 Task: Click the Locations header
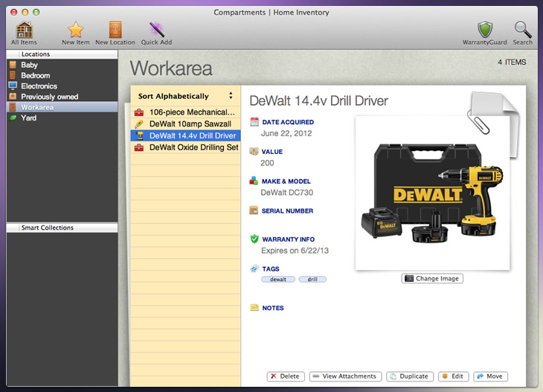click(62, 54)
